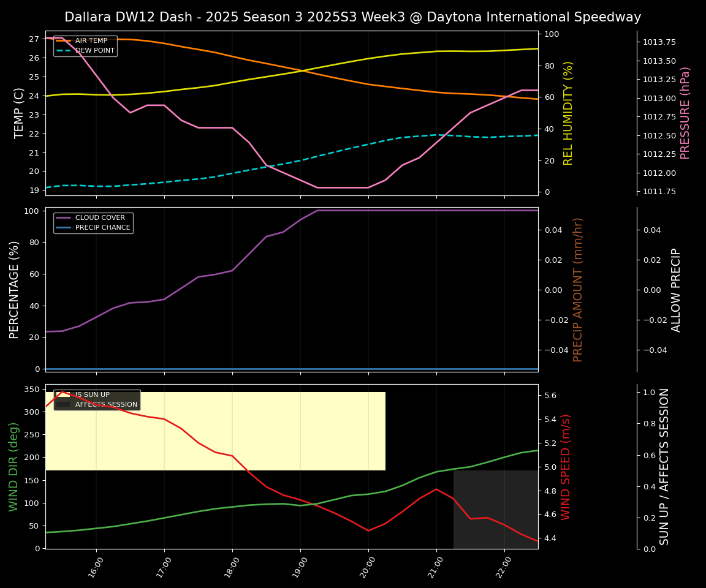Click the chart title mentioning Daytona International Speedway
Image resolution: width=706 pixels, height=588 pixels.
[x=352, y=17]
